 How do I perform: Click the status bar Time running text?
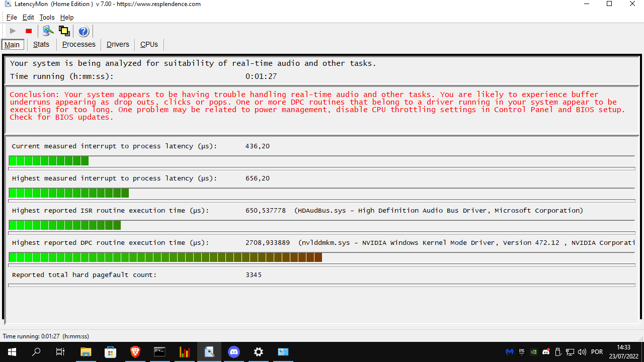point(46,336)
